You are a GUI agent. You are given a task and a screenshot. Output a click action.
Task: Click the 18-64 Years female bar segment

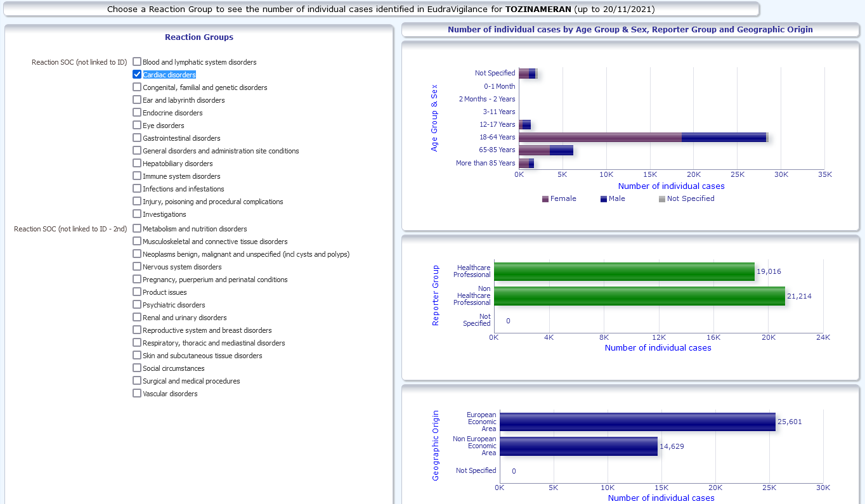point(600,138)
